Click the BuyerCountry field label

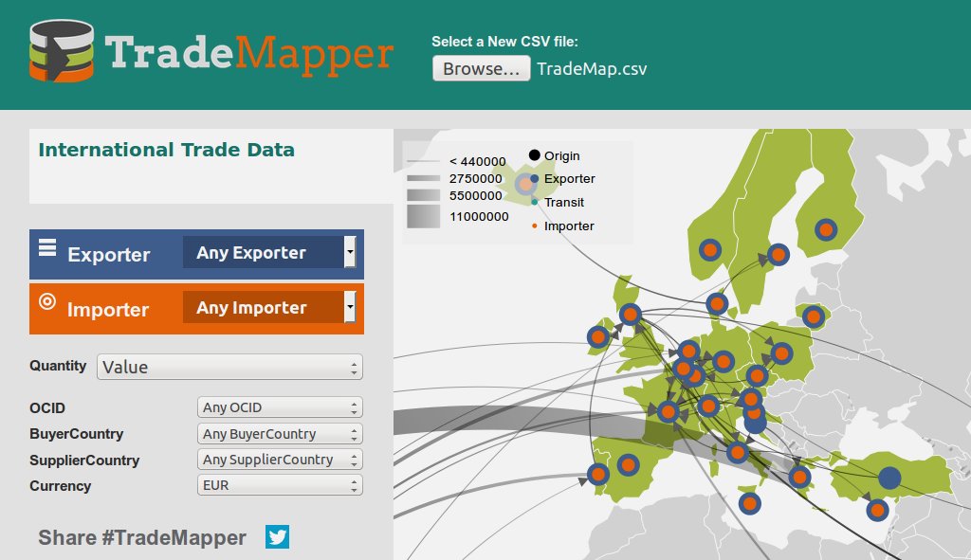(76, 434)
